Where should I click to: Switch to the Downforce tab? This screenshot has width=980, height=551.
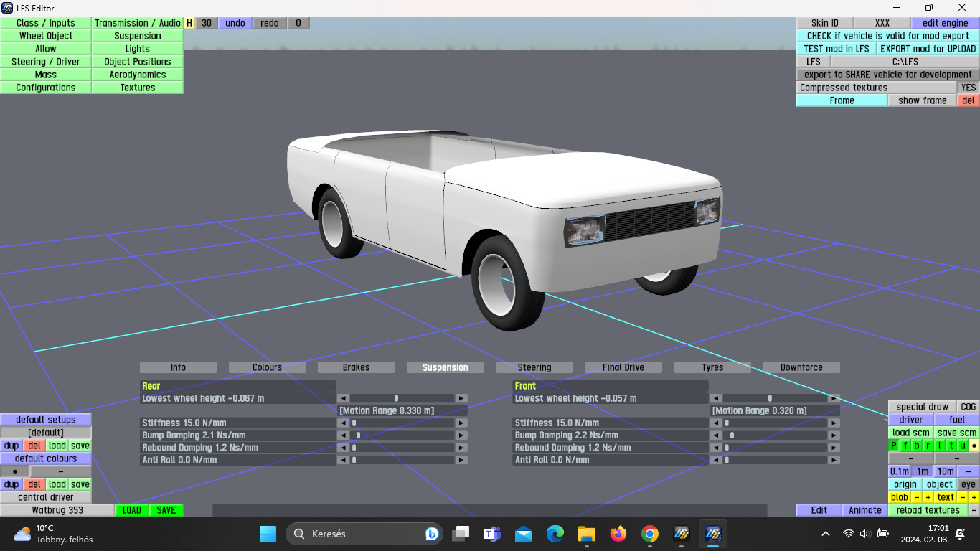point(801,367)
